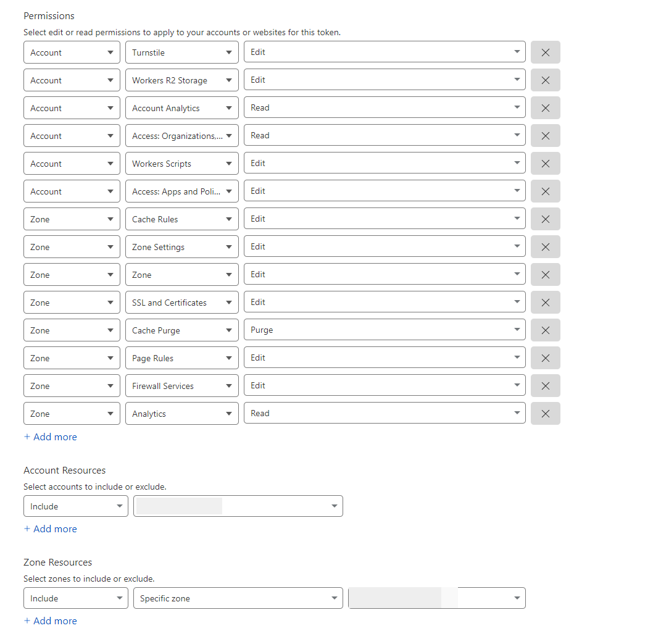The width and height of the screenshot is (653, 644).
Task: Remove the Page Rules permission row
Action: 545,358
